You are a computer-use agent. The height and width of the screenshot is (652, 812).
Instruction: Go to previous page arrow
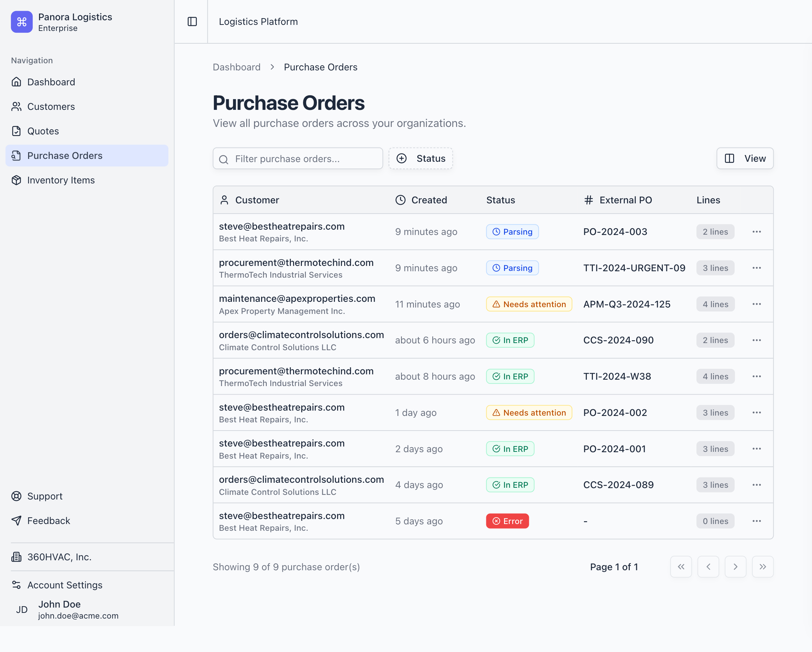tap(708, 566)
